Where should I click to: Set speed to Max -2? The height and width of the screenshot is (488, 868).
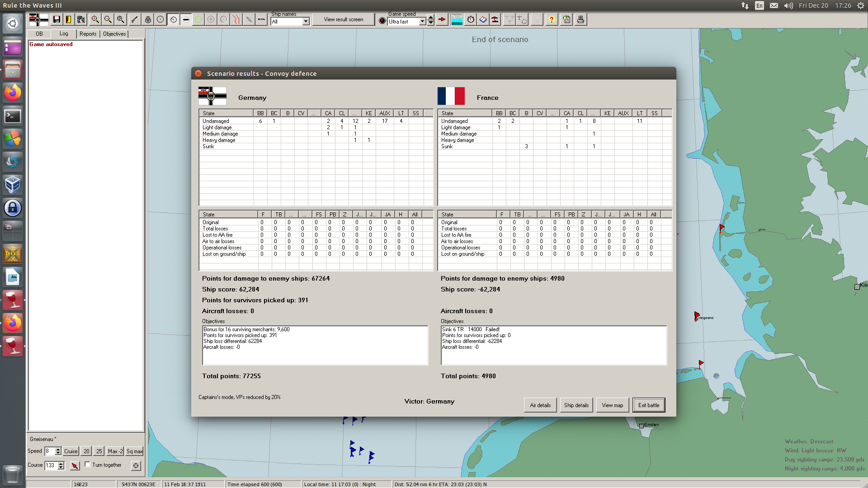pyautogui.click(x=115, y=451)
